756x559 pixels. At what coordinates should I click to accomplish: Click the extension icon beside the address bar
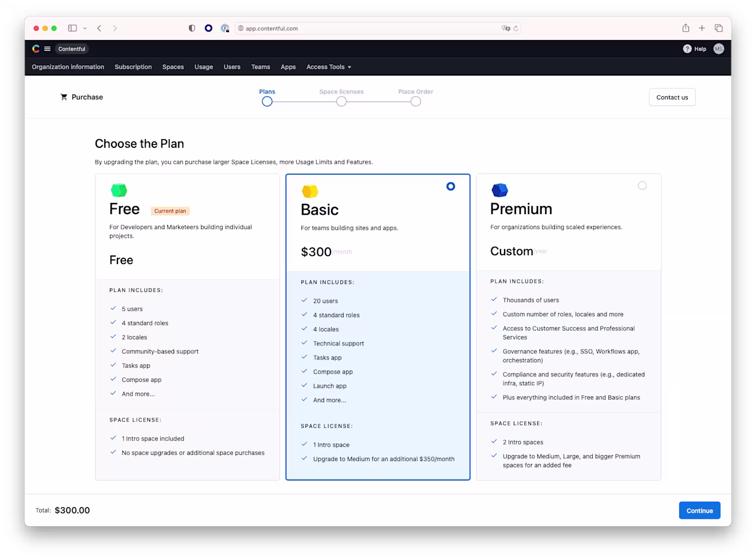[225, 28]
